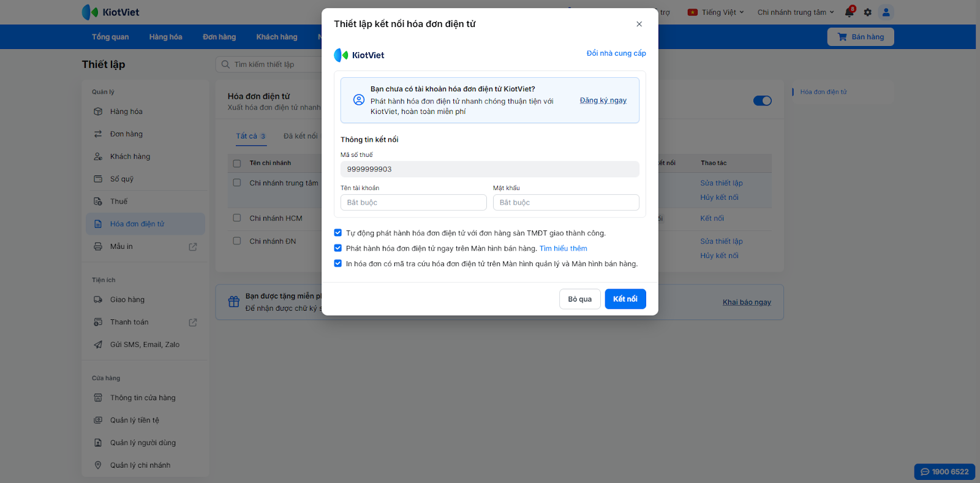Click the Hóa đơn điện tử sidebar icon
Image resolution: width=980 pixels, height=483 pixels.
tap(98, 224)
